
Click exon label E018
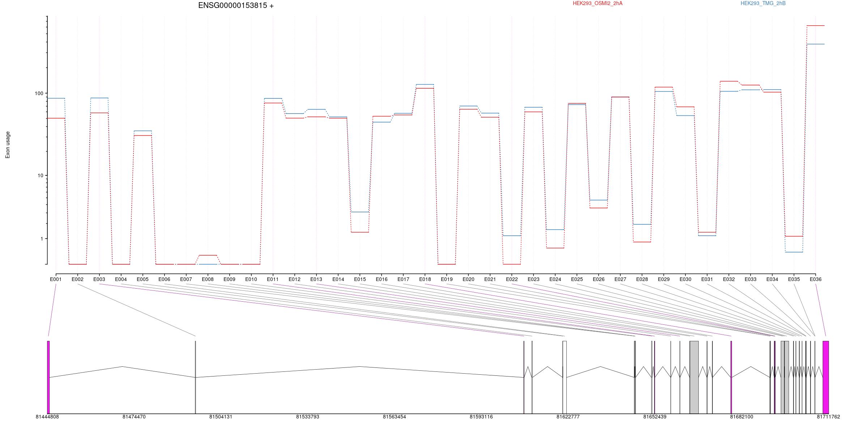[425, 279]
